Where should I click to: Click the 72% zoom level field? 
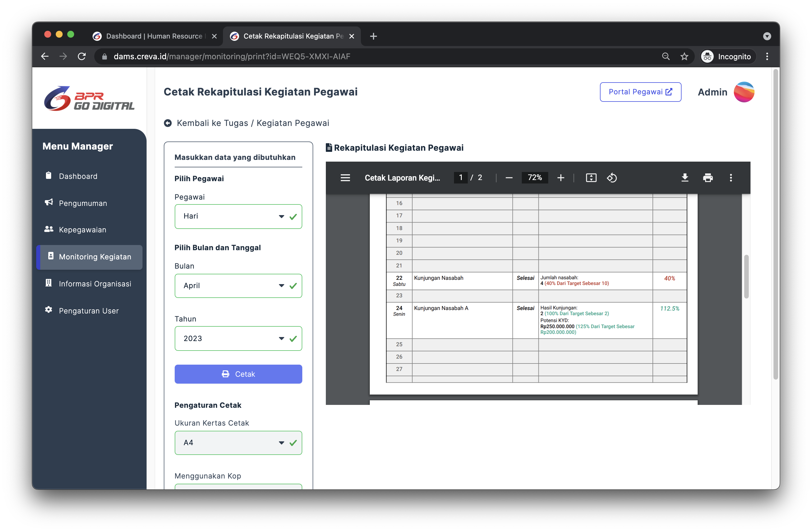pos(535,177)
